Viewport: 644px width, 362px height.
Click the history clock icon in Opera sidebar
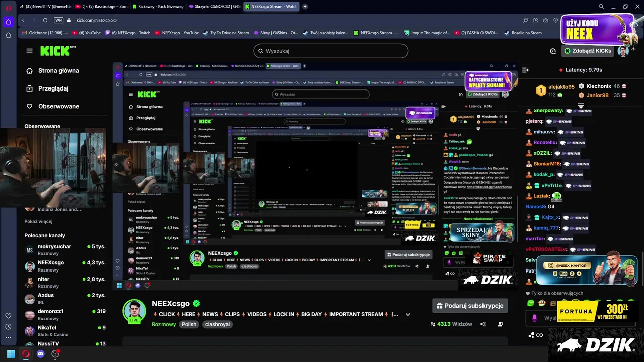(8, 327)
